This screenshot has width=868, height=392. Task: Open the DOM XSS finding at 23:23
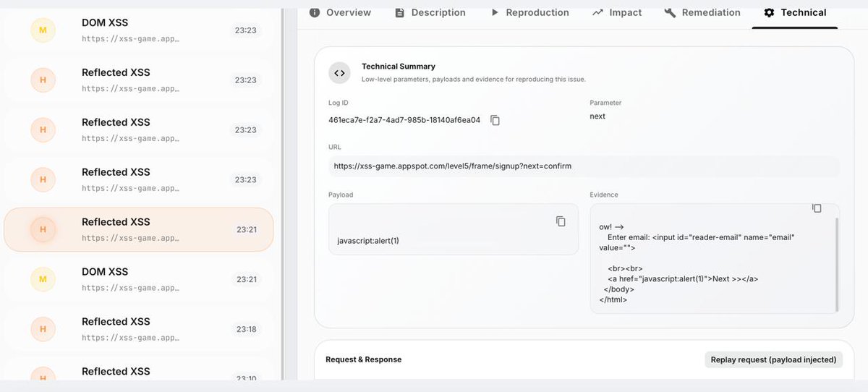click(x=140, y=30)
